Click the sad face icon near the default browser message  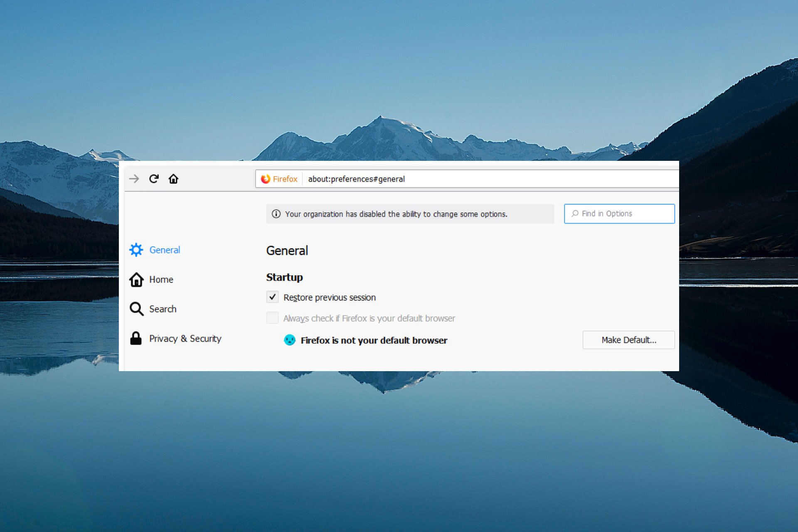tap(290, 340)
